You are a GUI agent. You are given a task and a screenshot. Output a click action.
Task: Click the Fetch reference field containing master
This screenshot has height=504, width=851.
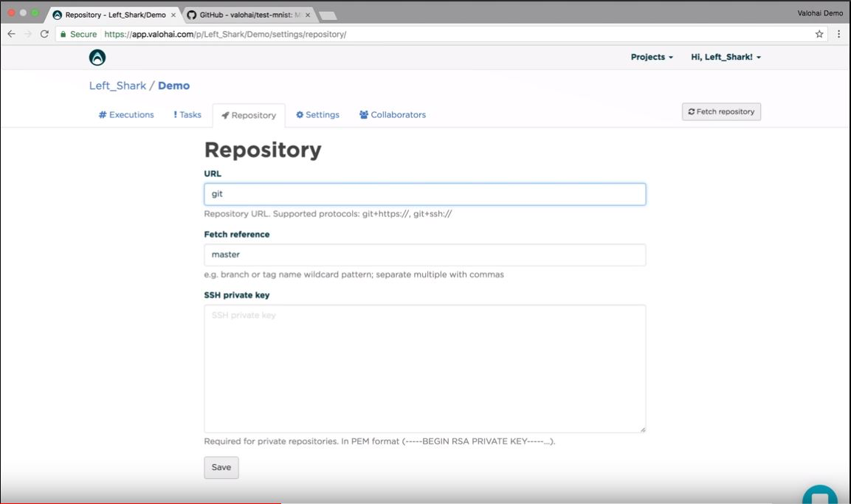[425, 255]
